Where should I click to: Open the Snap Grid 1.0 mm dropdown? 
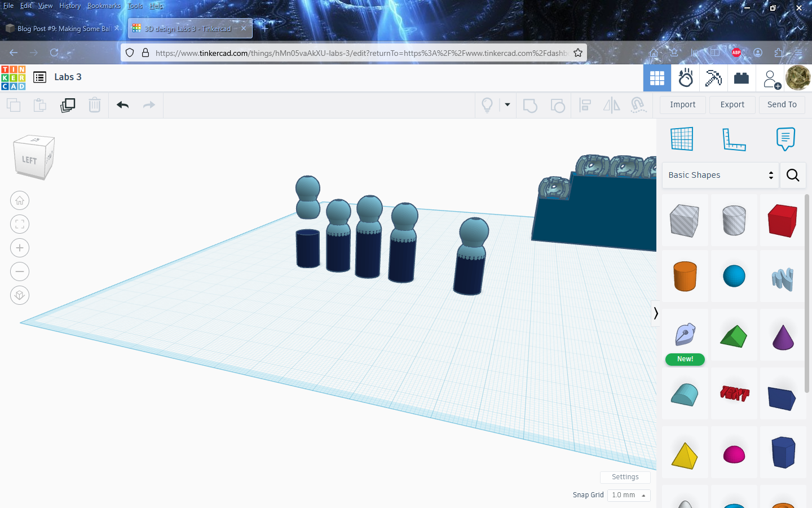(629, 495)
